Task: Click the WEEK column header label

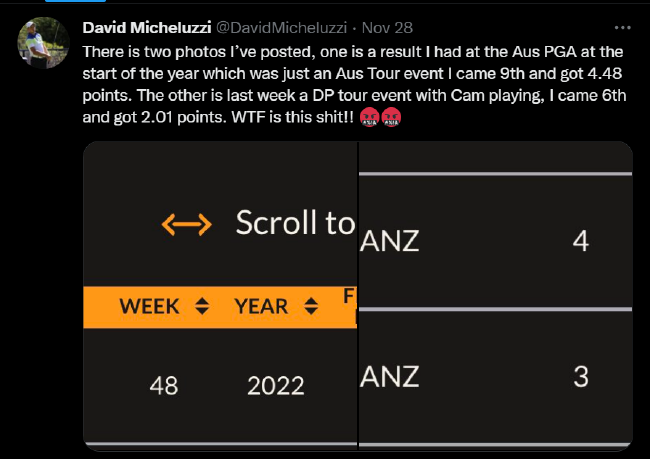Action: coord(149,306)
